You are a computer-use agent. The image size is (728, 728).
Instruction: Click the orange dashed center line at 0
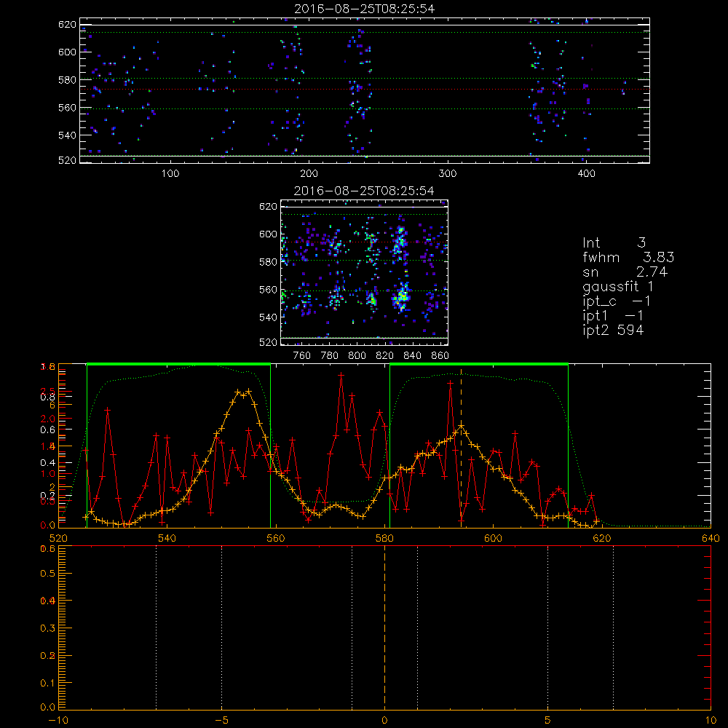(384, 627)
